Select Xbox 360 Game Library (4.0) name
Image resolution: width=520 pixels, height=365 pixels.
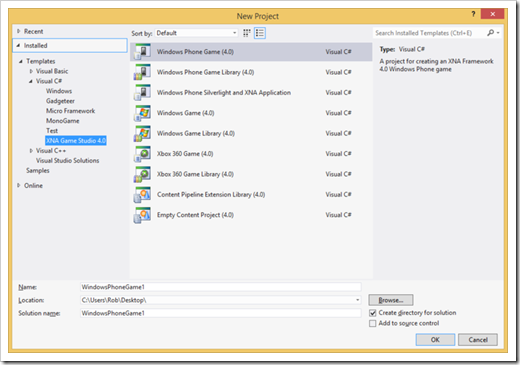195,174
